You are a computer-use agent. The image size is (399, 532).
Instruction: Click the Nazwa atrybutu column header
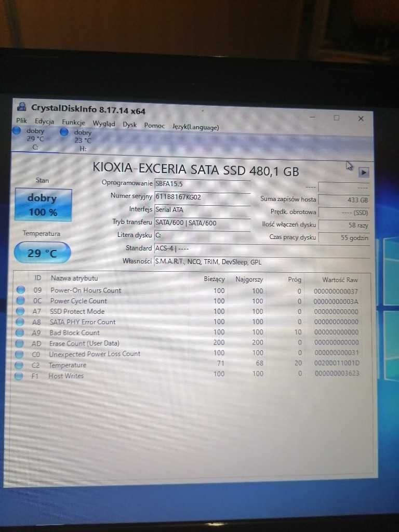coord(74,278)
